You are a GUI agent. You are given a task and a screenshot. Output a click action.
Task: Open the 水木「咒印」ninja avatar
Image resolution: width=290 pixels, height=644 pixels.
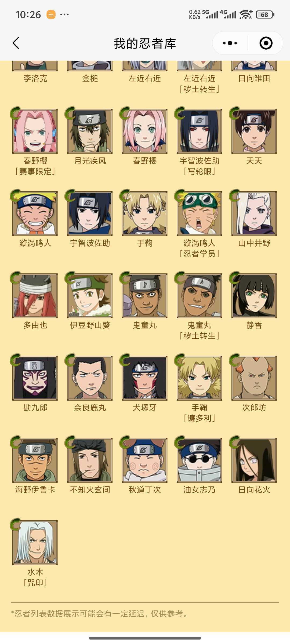35,543
